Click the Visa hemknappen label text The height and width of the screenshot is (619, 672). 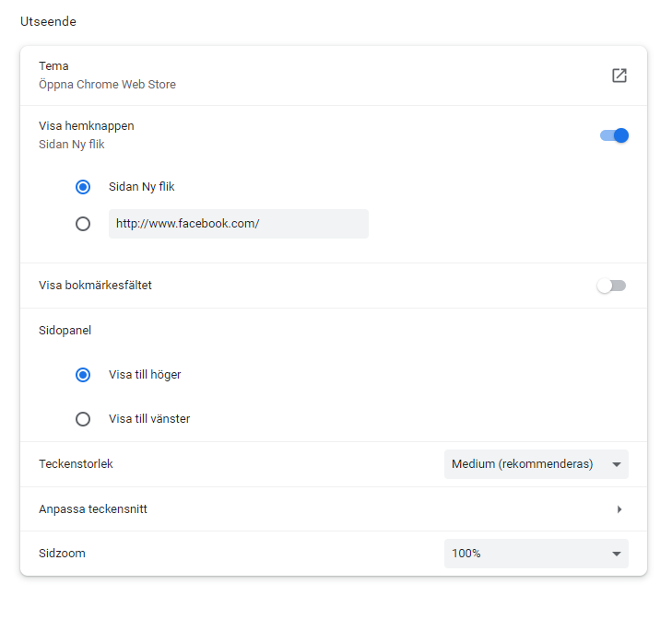coord(87,126)
